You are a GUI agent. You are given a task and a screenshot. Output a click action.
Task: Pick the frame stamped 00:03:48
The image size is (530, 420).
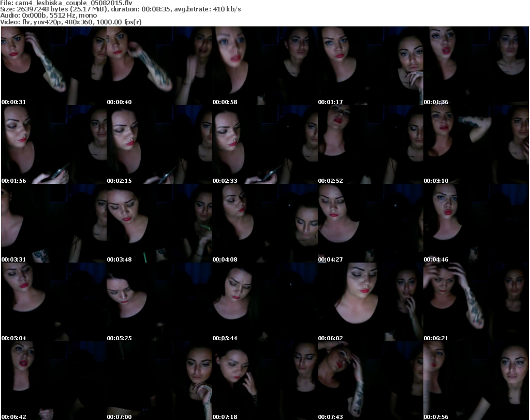(x=159, y=223)
